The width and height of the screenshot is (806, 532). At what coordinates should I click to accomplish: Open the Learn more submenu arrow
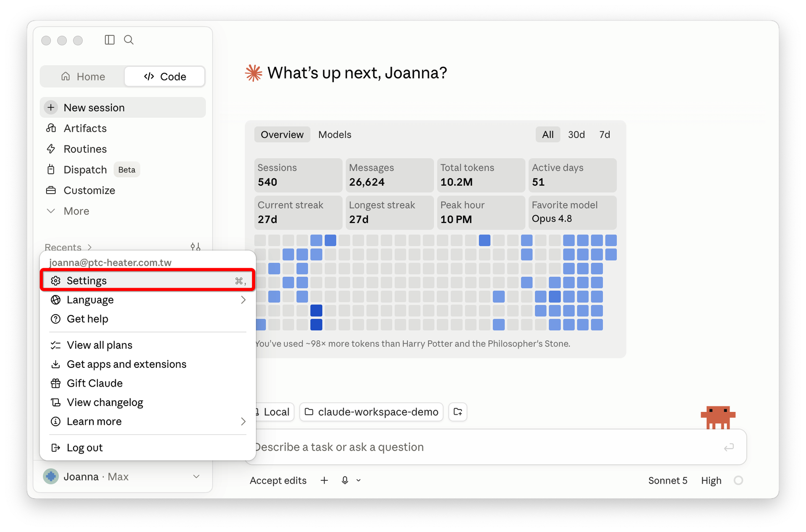(x=243, y=422)
